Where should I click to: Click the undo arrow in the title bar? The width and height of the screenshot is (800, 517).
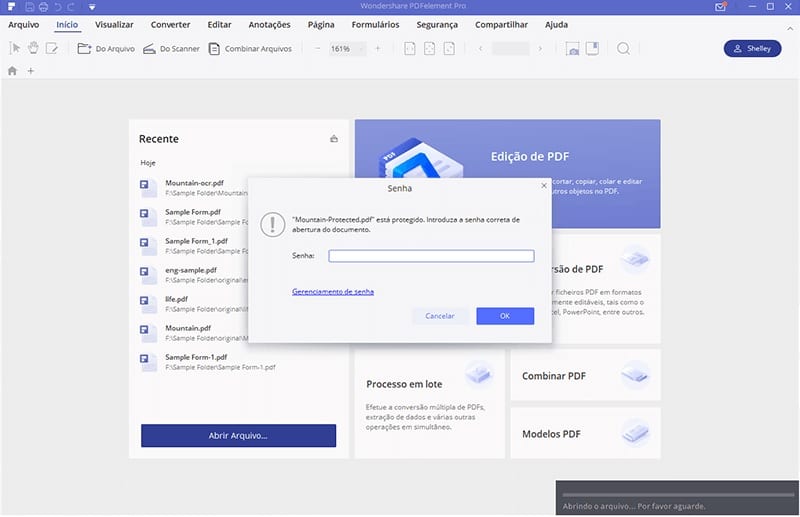pos(57,7)
